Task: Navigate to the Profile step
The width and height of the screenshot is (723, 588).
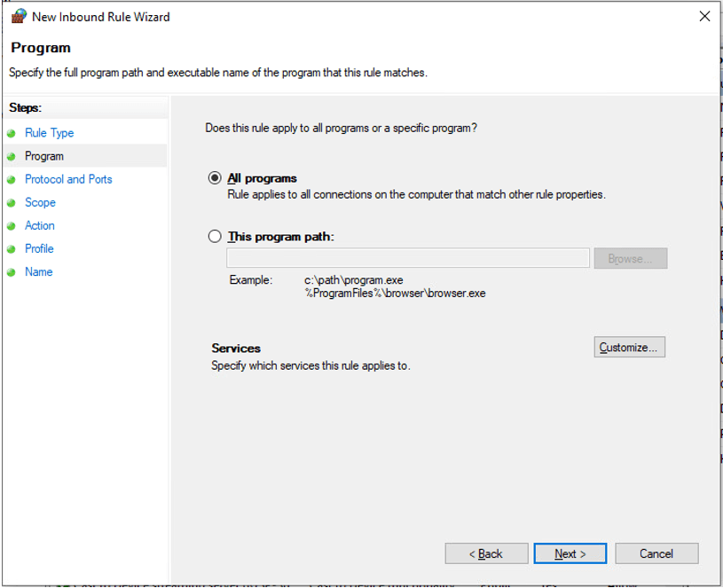Action: [39, 248]
